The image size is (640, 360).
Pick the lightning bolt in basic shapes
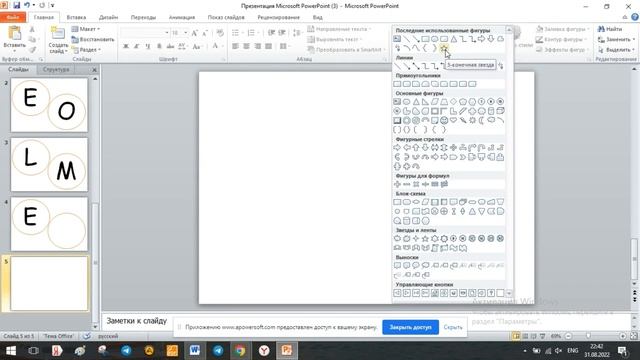pyautogui.click(x=463, y=120)
